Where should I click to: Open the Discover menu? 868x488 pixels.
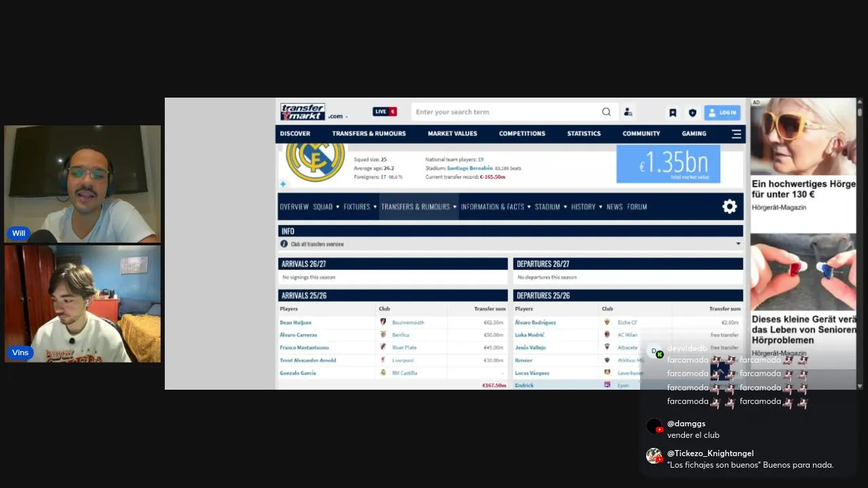pos(295,134)
